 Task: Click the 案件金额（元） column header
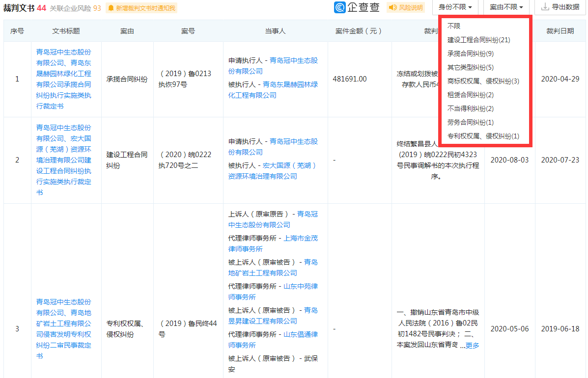359,31
